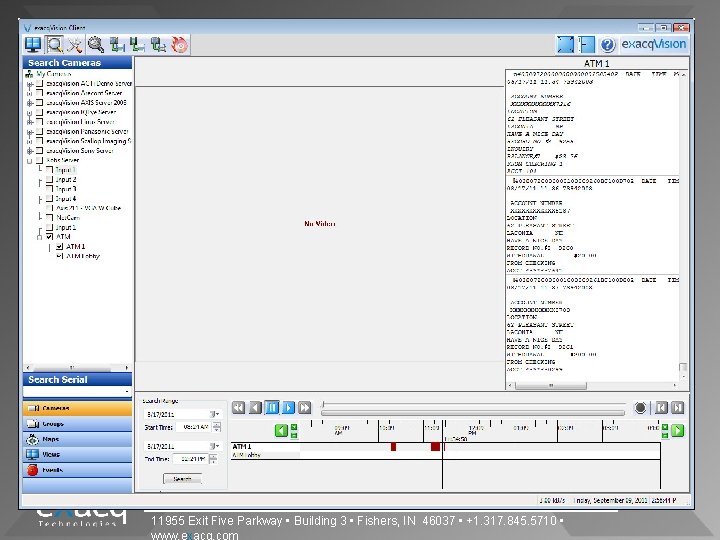720x540 pixels.
Task: Click the Search Serial panel header
Action: [x=77, y=379]
